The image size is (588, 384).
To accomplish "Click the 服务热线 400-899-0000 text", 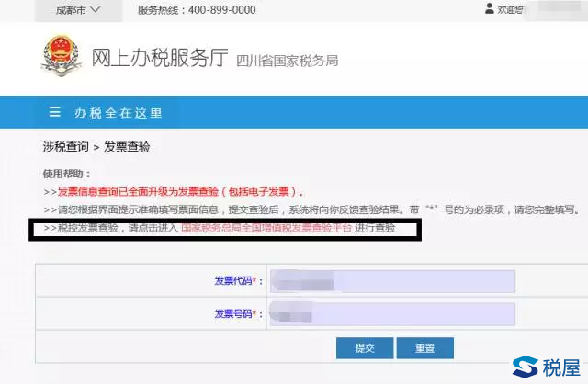I will click(x=197, y=10).
